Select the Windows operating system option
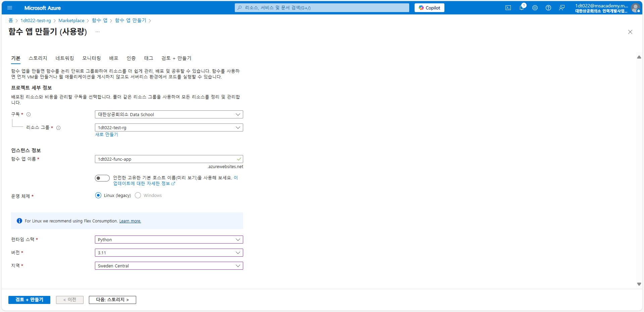Screen dimensions: 644x312 [138, 195]
